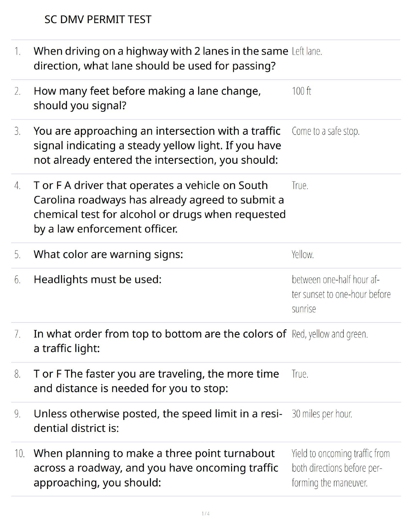
Task: Click the three point turnabout question
Action: tap(156, 468)
